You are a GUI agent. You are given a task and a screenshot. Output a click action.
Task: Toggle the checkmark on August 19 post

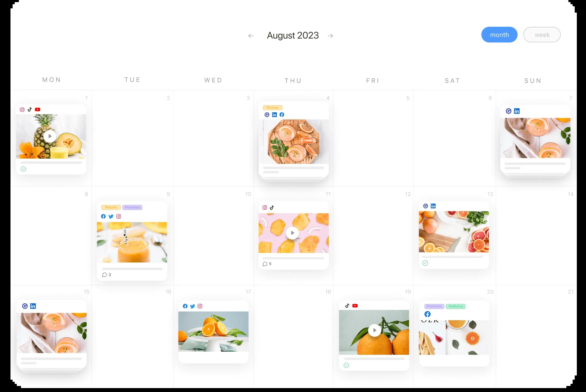346,365
